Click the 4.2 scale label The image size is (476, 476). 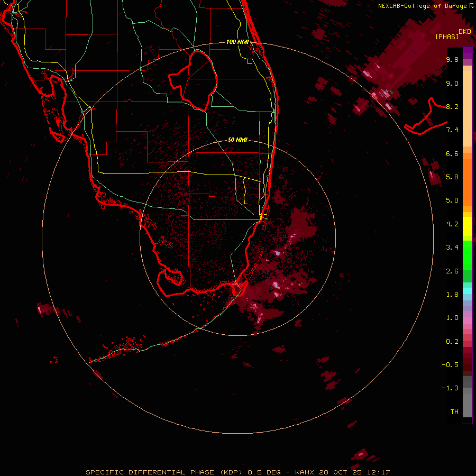(452, 224)
